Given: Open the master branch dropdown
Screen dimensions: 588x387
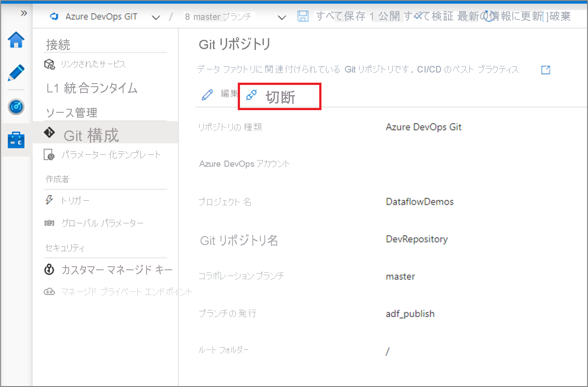Looking at the screenshot, I should 282,18.
